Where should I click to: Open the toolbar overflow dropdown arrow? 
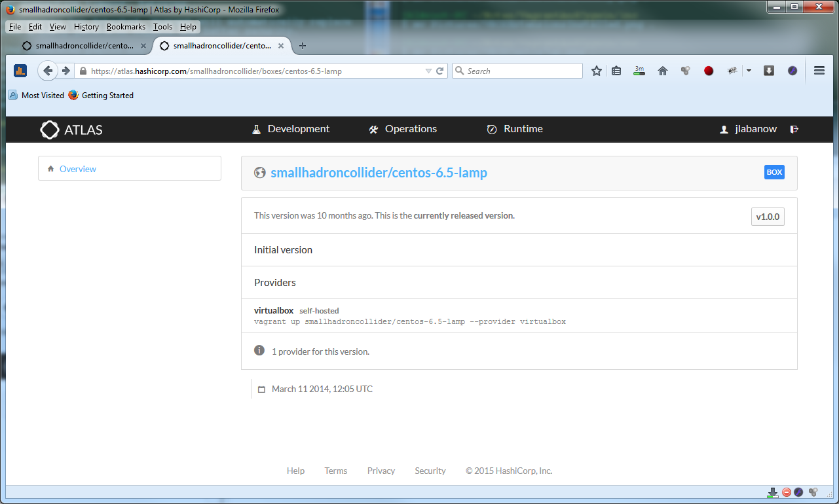pos(749,71)
